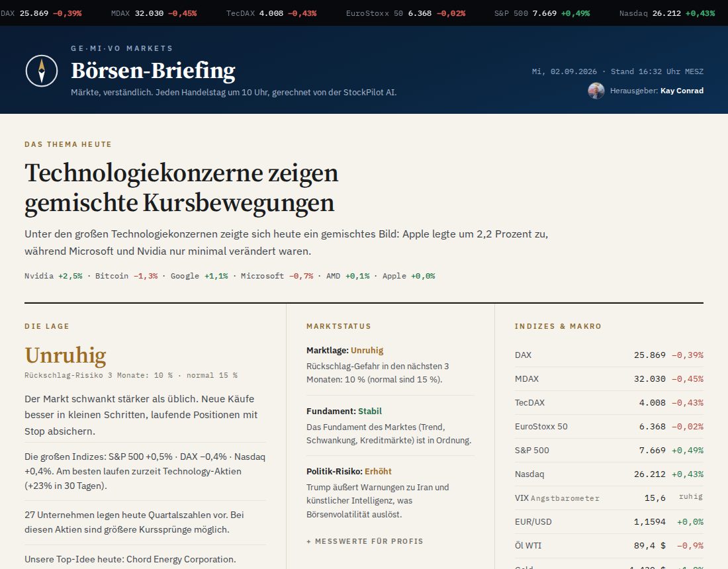Click MDAX in the top ticker

click(x=154, y=13)
